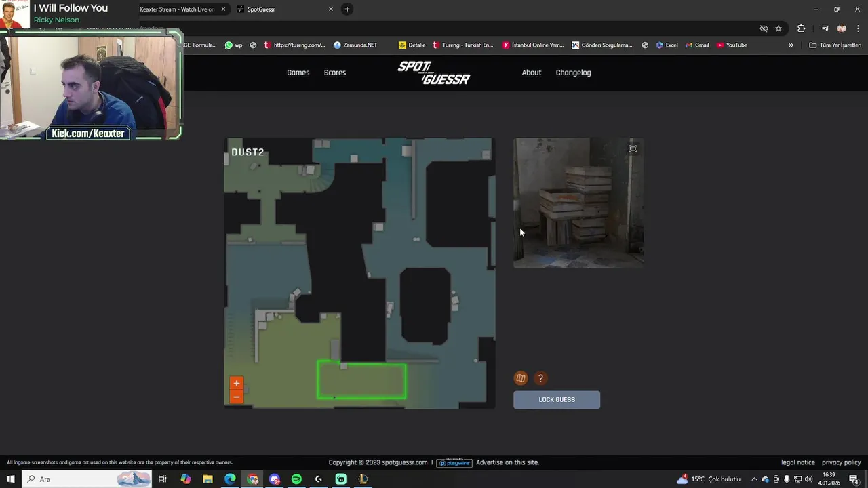Show hidden system tray icons
This screenshot has height=488, width=868.
click(x=754, y=479)
